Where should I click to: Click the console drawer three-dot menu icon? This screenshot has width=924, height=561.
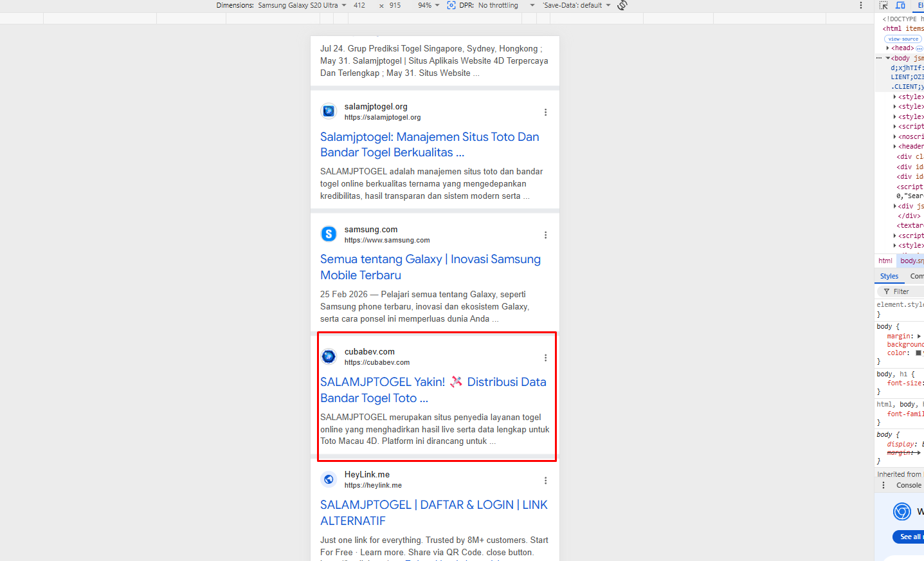(883, 485)
